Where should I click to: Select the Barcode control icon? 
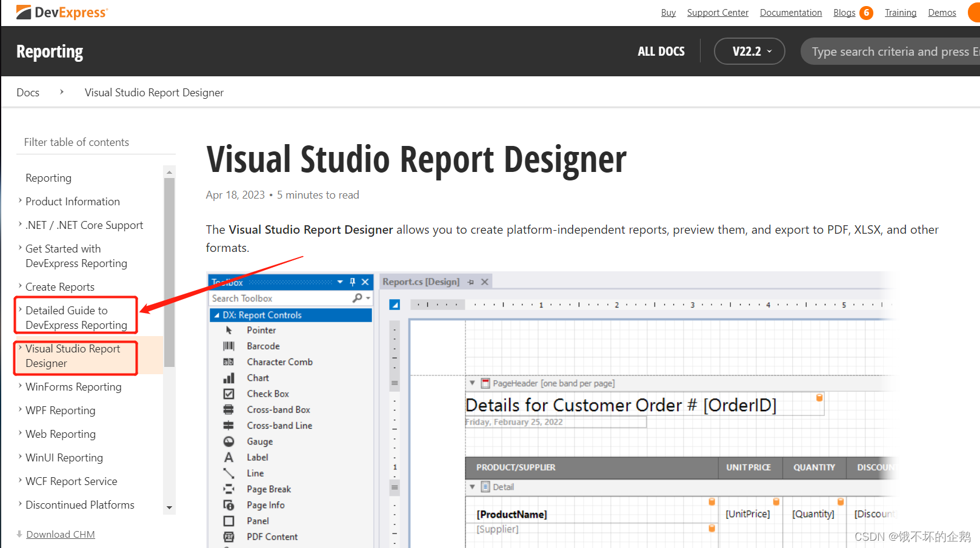tap(229, 346)
